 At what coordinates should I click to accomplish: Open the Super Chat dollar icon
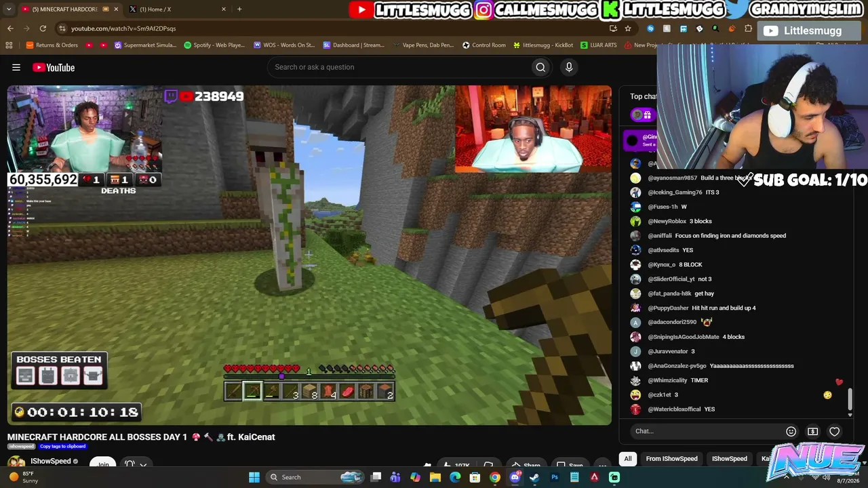812,431
